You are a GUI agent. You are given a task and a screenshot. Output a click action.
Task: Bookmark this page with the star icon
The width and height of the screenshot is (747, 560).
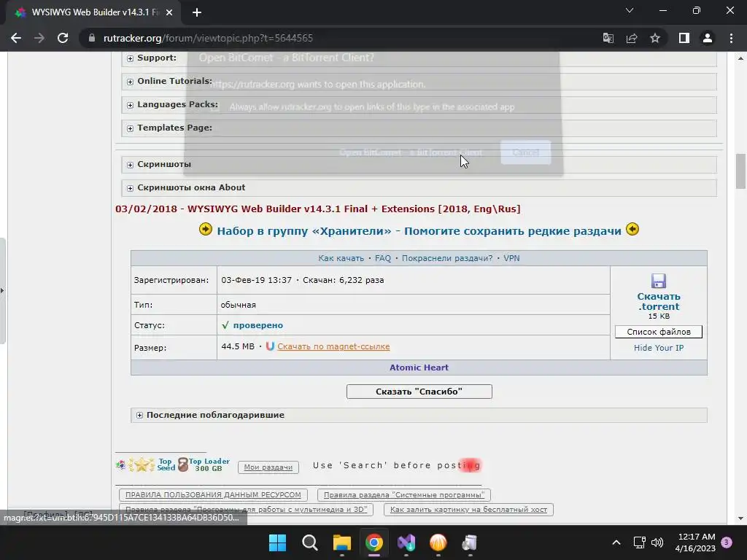tap(655, 38)
